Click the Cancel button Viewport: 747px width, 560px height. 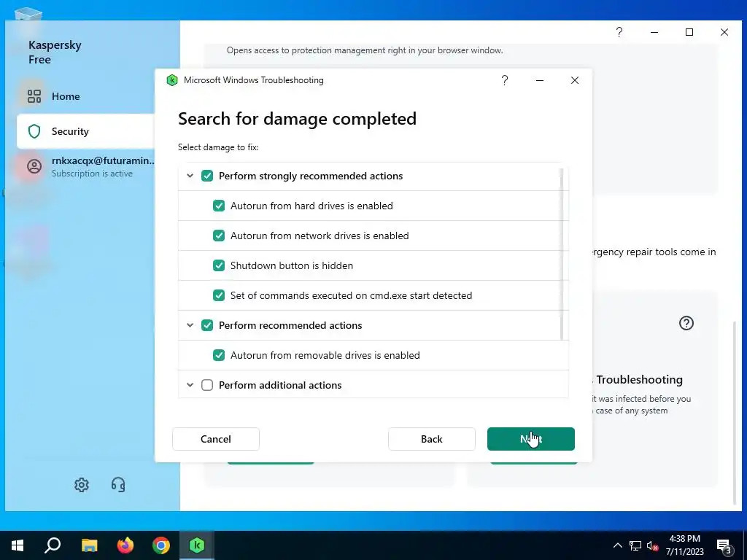coord(216,439)
